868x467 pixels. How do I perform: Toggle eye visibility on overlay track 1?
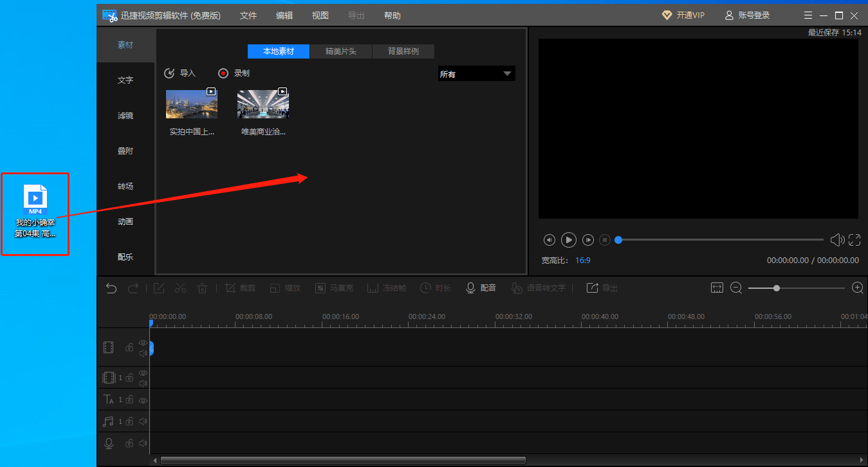(143, 373)
